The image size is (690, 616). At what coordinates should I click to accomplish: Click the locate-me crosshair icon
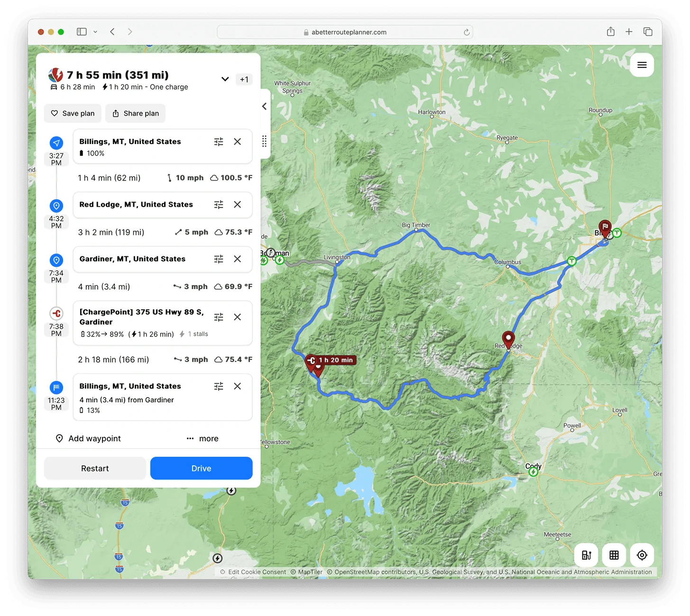(x=642, y=555)
